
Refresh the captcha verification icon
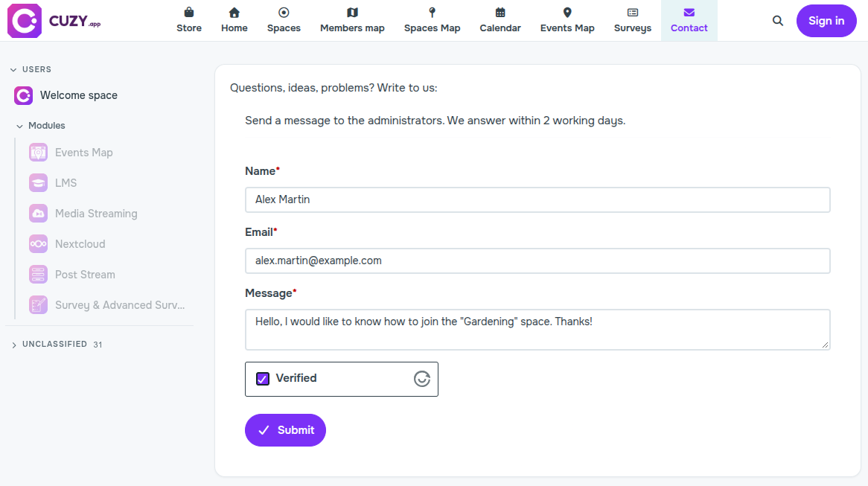pyautogui.click(x=422, y=379)
